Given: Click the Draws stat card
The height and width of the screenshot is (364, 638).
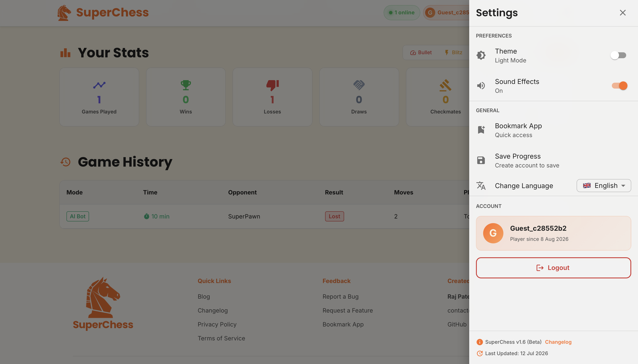Looking at the screenshot, I should pyautogui.click(x=359, y=97).
